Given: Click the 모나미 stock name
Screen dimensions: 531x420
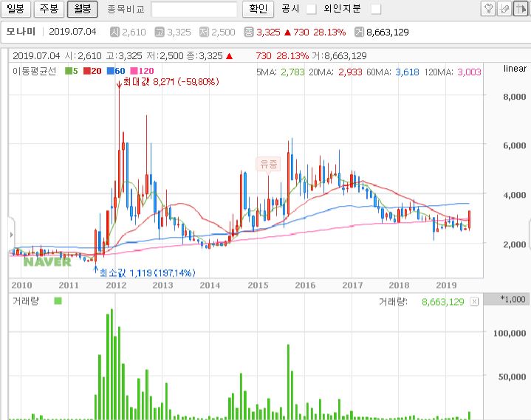Looking at the screenshot, I should click(x=21, y=32).
